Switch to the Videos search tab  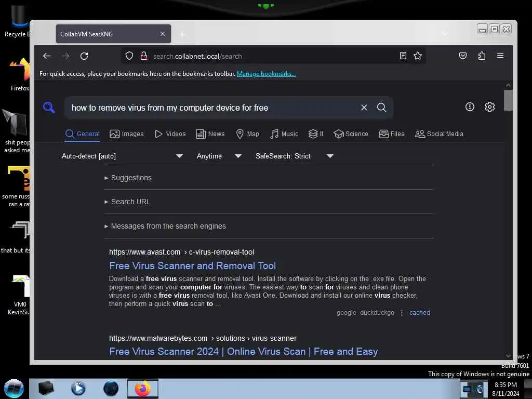[170, 134]
